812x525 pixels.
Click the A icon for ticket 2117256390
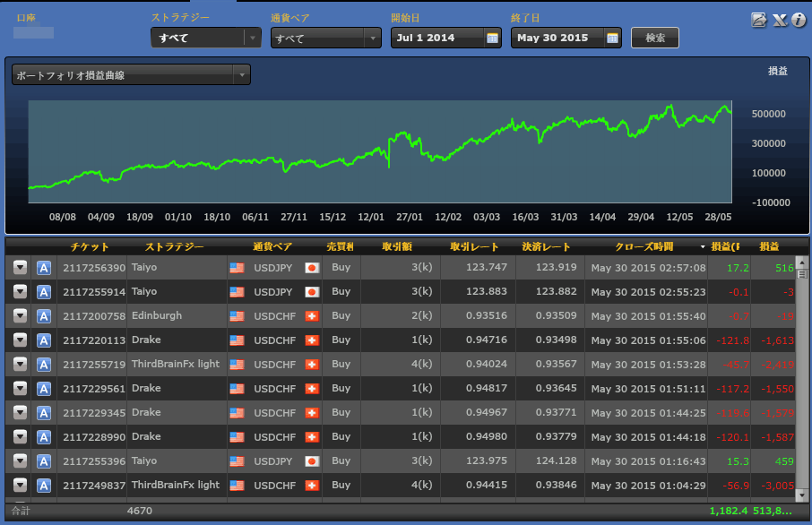(44, 268)
